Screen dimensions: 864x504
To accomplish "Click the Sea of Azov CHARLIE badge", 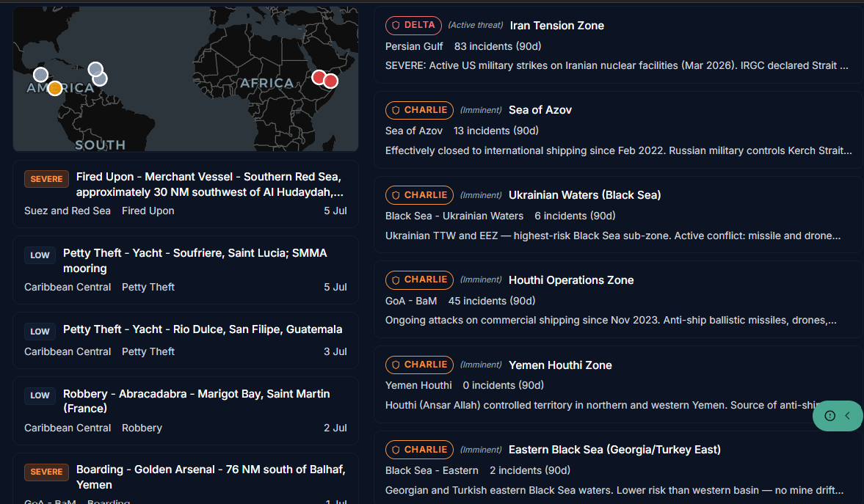I will point(419,110).
